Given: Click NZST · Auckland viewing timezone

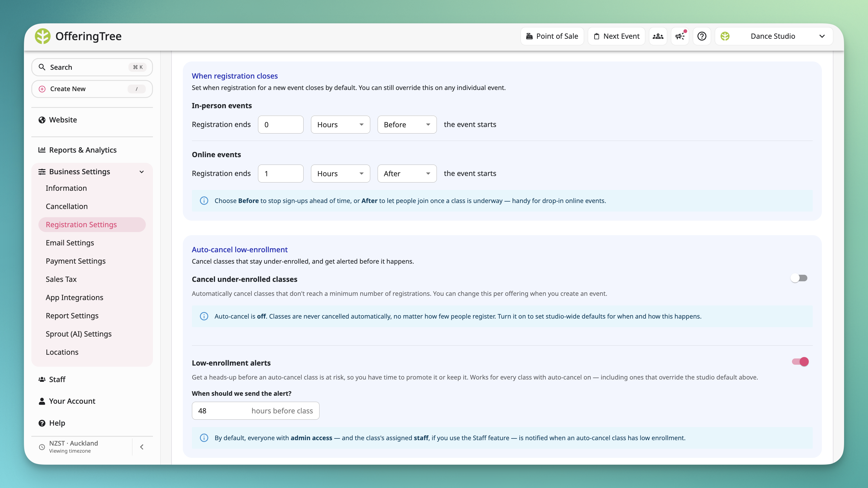Looking at the screenshot, I should 73,447.
